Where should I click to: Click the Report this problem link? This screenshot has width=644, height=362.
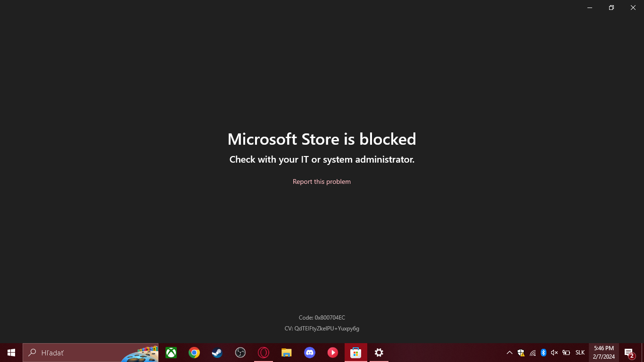pos(322,181)
